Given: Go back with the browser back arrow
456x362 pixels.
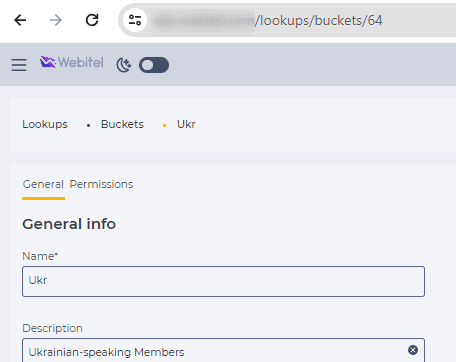Looking at the screenshot, I should tap(20, 20).
